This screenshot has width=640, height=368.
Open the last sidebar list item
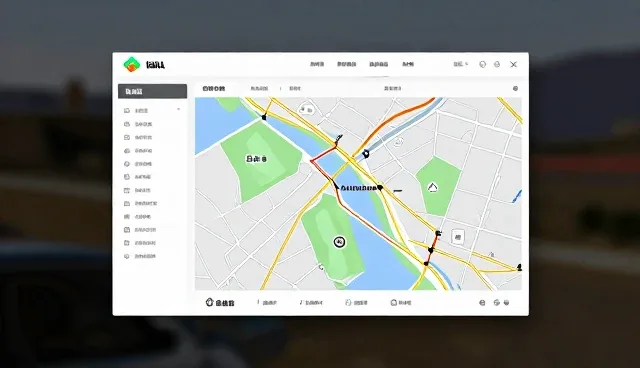point(140,256)
